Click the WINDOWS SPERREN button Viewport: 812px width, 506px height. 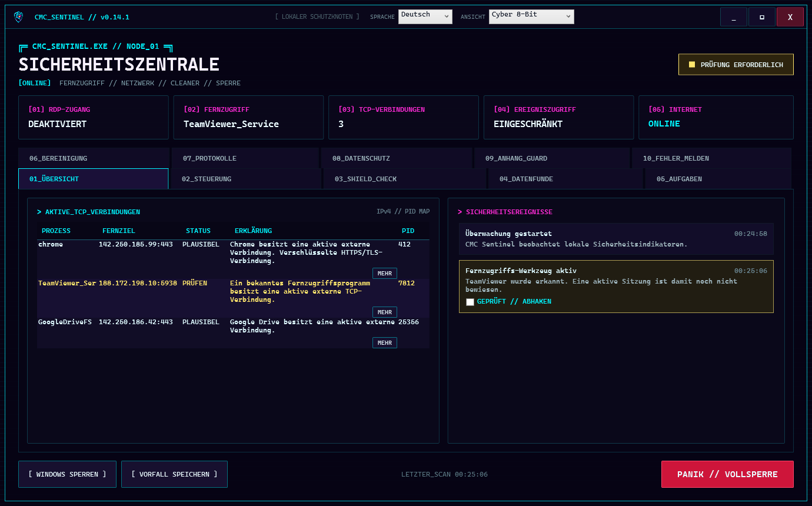68,474
